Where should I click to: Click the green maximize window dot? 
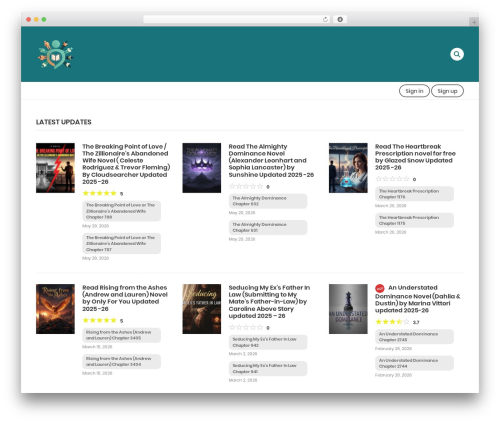(44, 19)
